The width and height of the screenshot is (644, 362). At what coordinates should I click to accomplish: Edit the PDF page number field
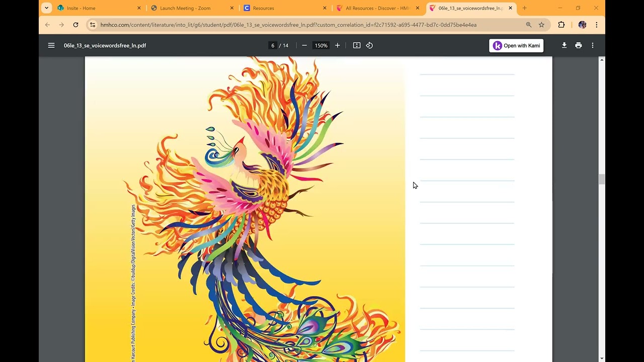(x=273, y=45)
